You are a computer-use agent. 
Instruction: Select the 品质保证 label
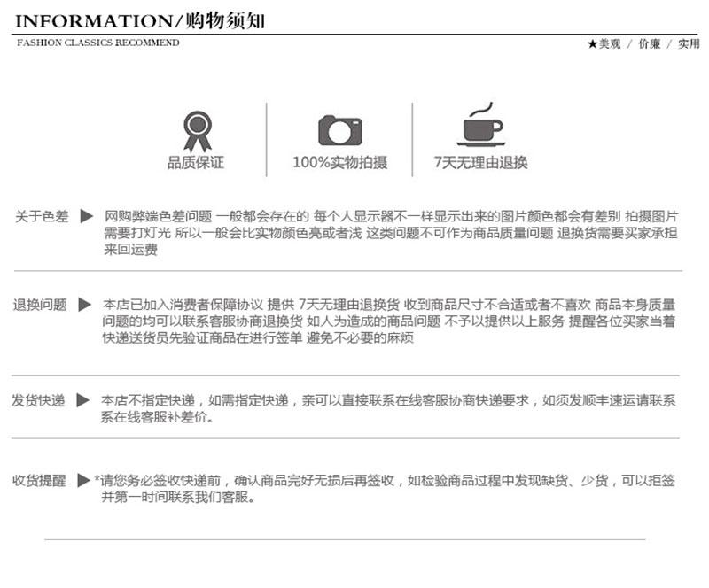196,163
